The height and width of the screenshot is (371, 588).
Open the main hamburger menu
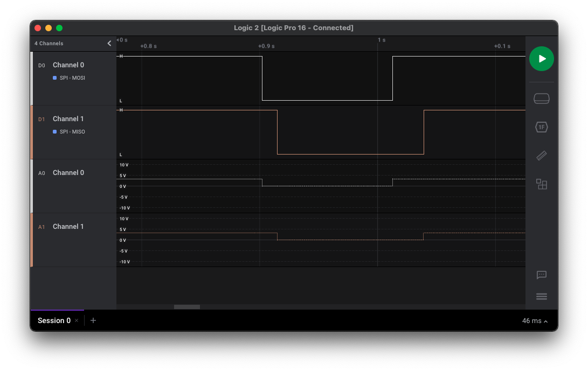tap(541, 297)
